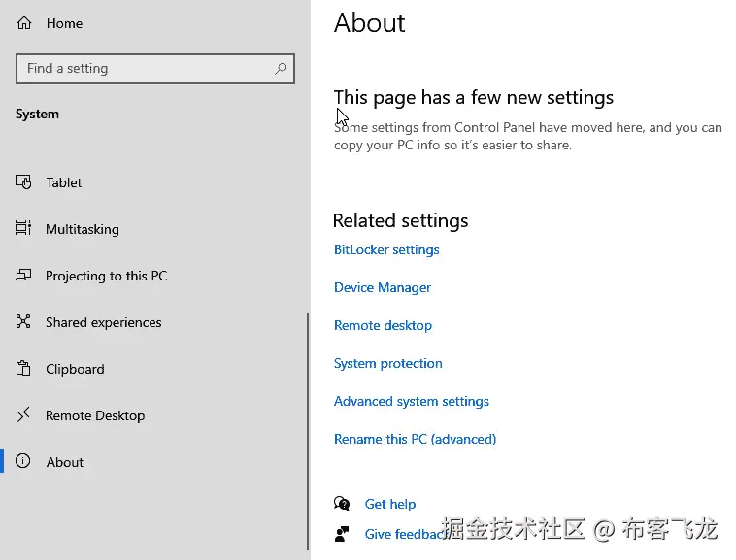736x560 pixels.
Task: Click the System section label
Action: [x=37, y=114]
